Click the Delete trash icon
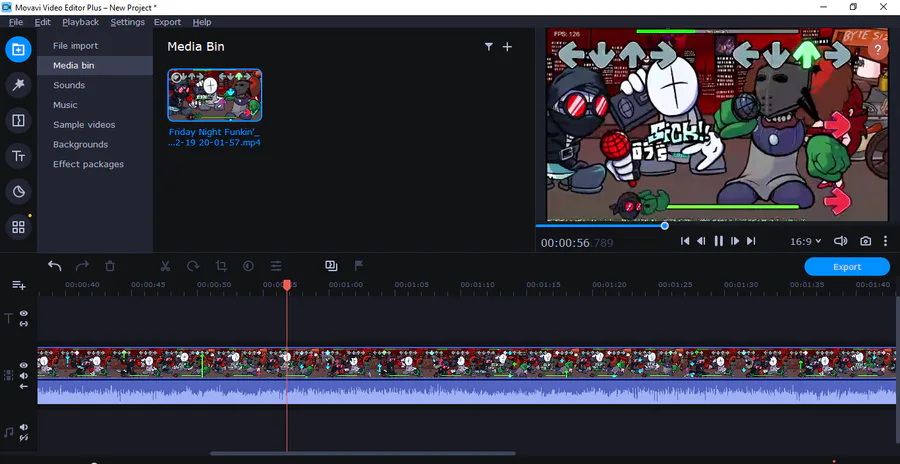 [110, 266]
